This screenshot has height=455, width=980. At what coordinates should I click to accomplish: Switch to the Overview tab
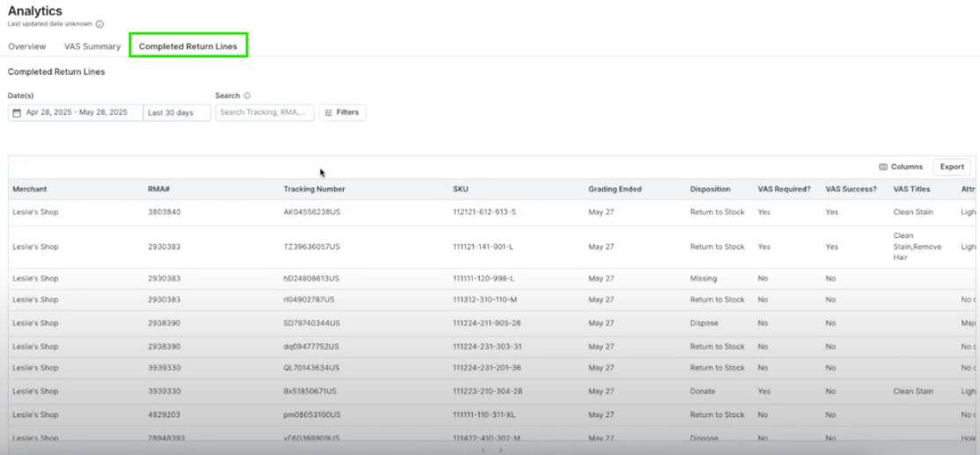click(27, 47)
